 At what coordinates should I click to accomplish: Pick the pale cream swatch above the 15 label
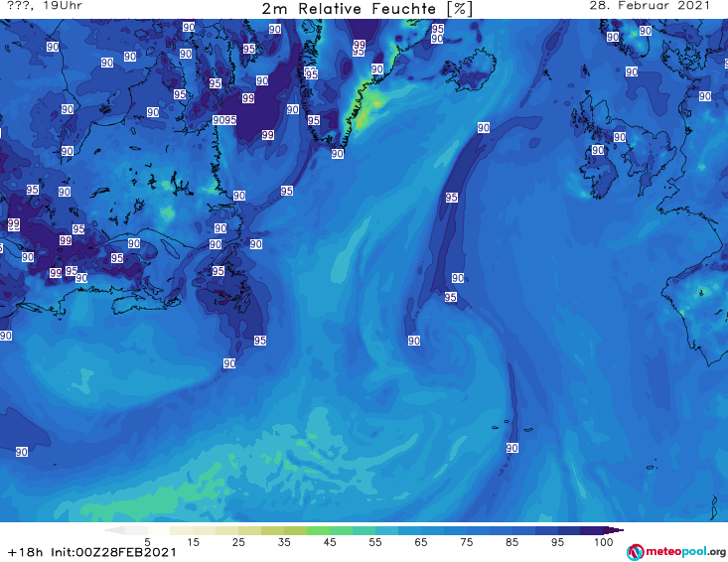click(x=182, y=530)
